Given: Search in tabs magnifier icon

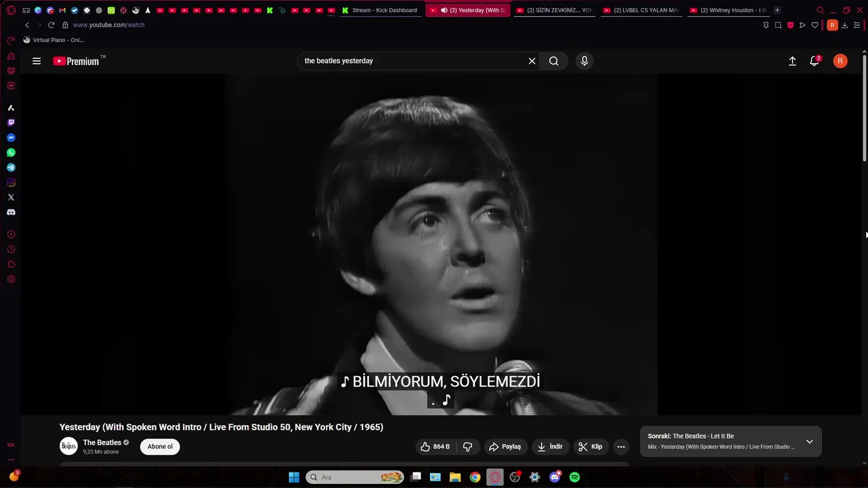Looking at the screenshot, I should 820,10.
